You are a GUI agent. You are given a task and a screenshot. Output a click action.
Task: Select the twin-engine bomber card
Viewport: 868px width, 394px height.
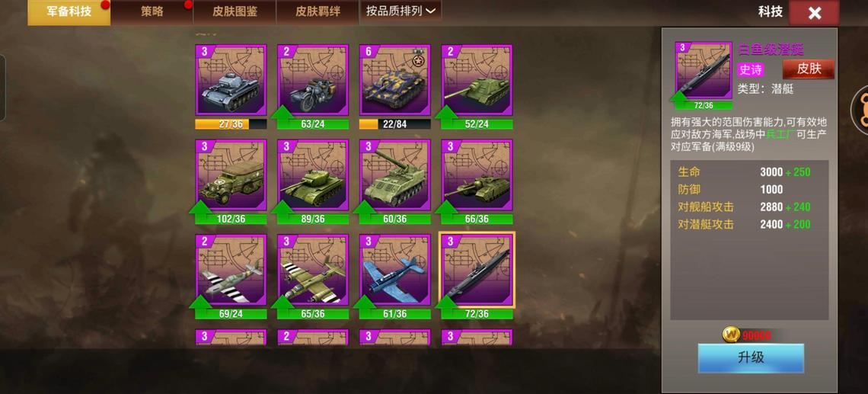click(x=313, y=270)
